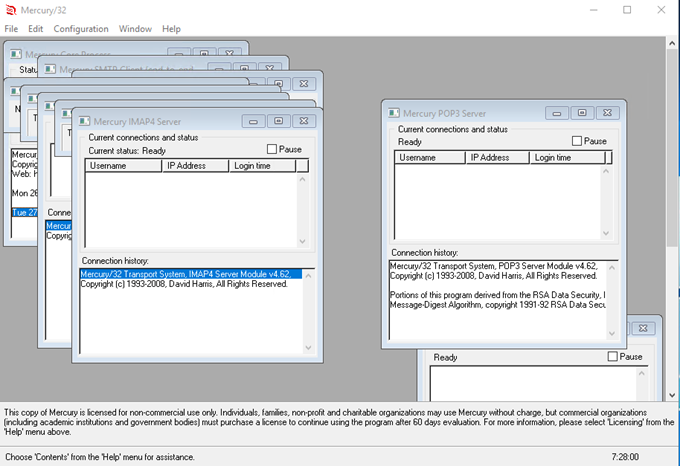Click main workspace vertical scrollbar up arrow
The height and width of the screenshot is (466, 680).
click(x=672, y=43)
